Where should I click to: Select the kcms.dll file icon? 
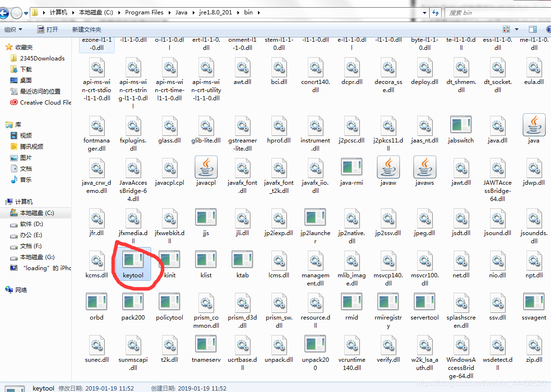(x=96, y=260)
